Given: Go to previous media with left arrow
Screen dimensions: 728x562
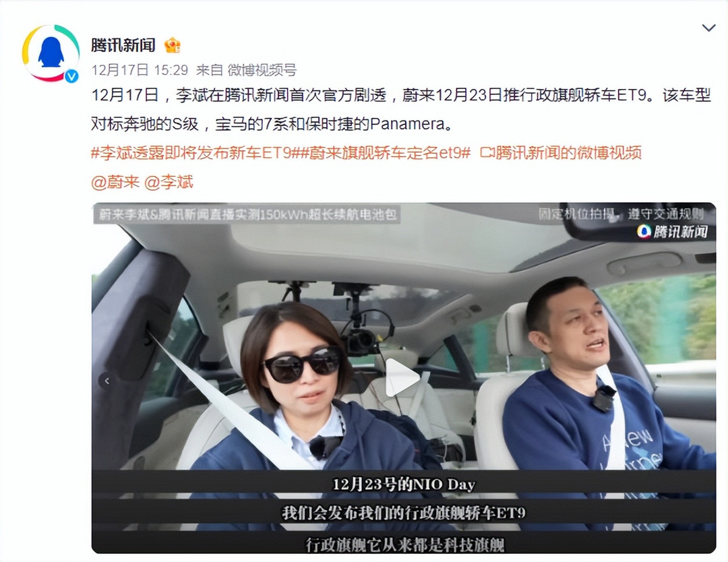Looking at the screenshot, I should pyautogui.click(x=107, y=381).
